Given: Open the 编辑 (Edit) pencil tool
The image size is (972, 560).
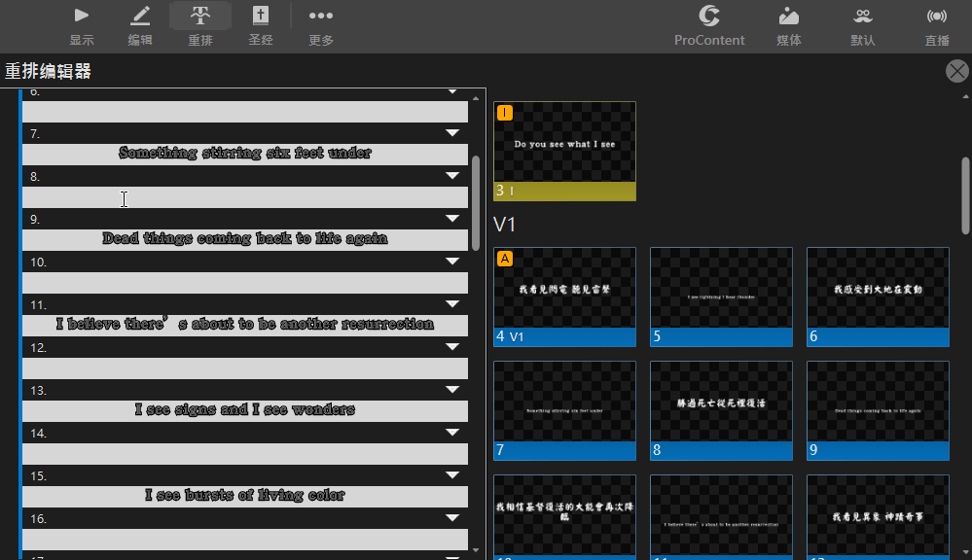Looking at the screenshot, I should 140,16.
